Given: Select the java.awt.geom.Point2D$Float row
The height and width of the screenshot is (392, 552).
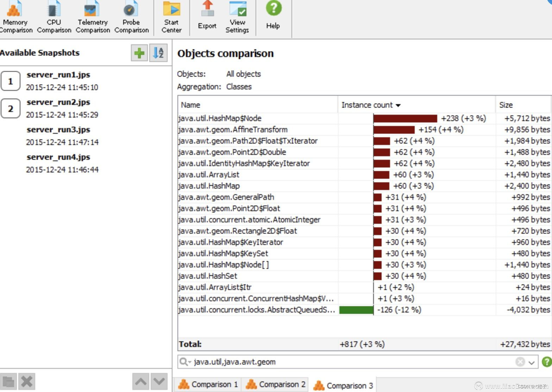Looking at the screenshot, I should coord(365,208).
